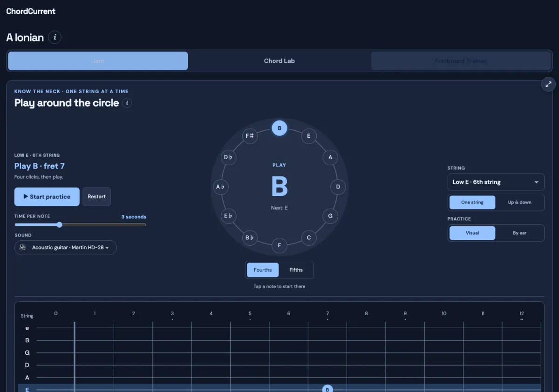Choose Fourths circle direction
The image size is (559, 392).
[263, 270]
